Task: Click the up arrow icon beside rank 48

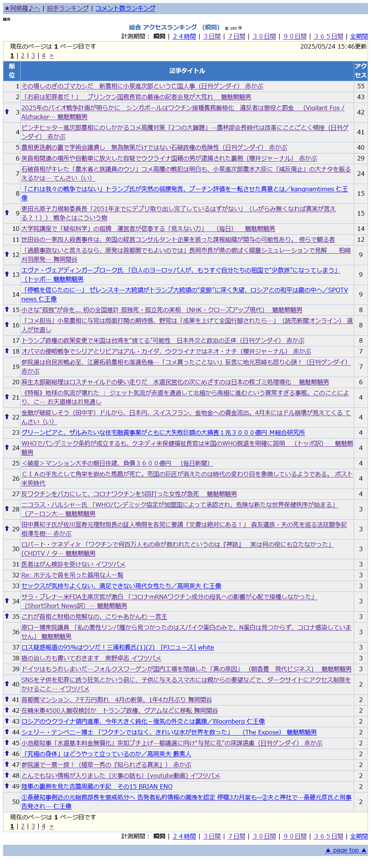Action: 7,775
